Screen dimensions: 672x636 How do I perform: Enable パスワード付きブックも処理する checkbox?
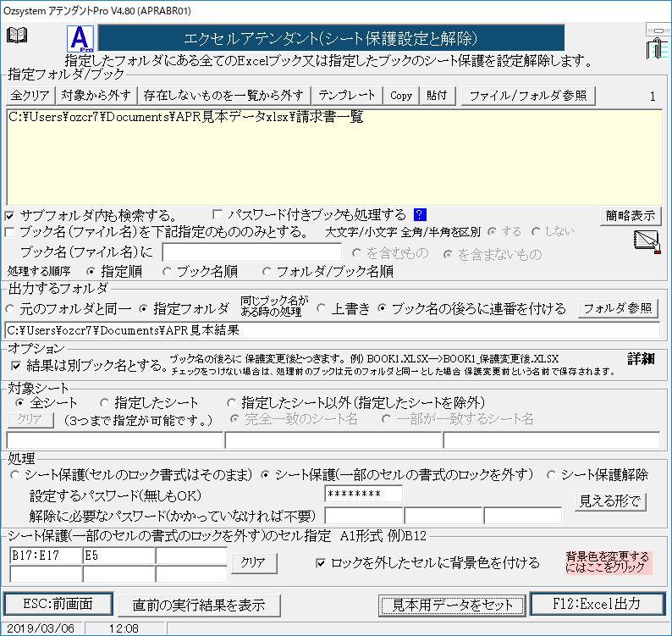(218, 214)
